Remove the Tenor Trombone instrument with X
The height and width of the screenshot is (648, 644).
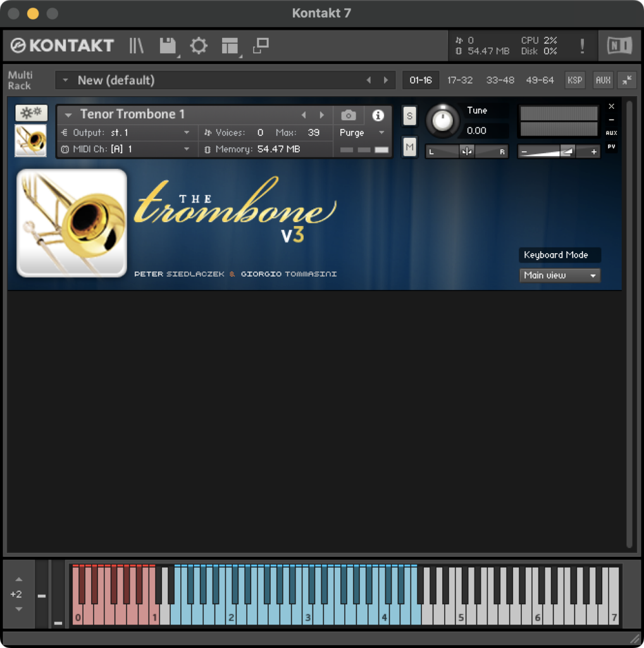pyautogui.click(x=611, y=106)
